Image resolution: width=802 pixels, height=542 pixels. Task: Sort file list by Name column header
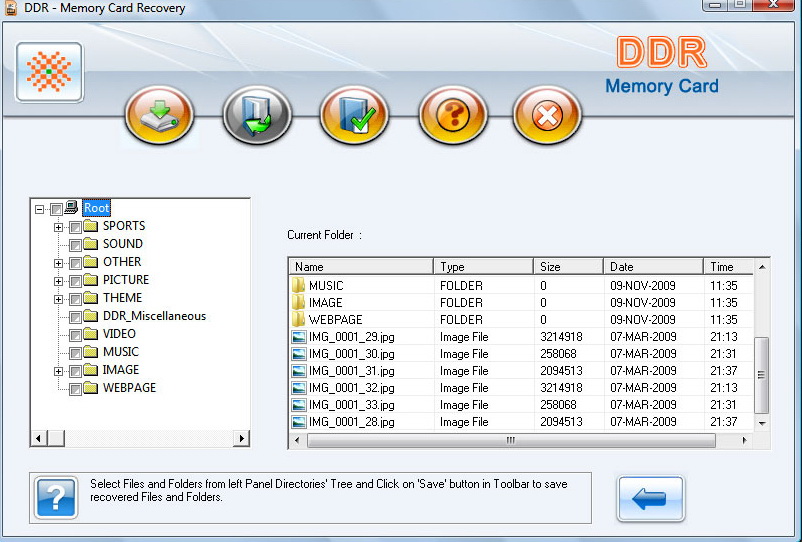pyautogui.click(x=361, y=267)
